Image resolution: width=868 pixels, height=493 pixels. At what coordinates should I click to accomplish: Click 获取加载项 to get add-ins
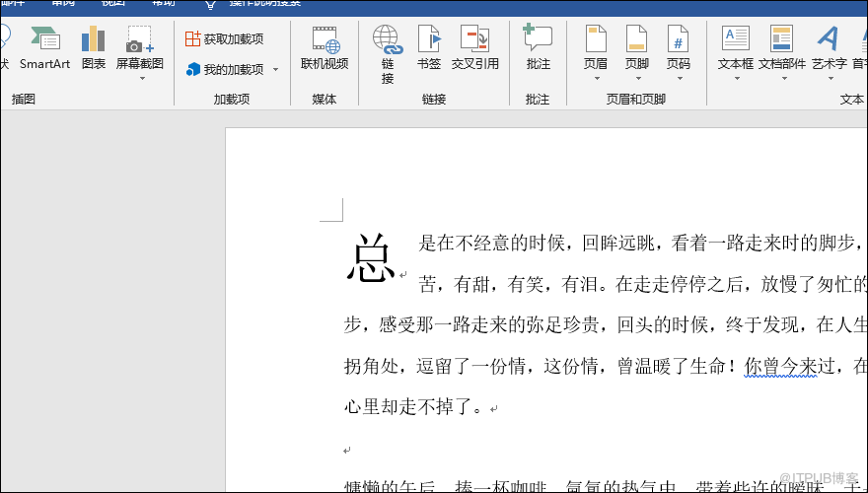click(x=225, y=38)
